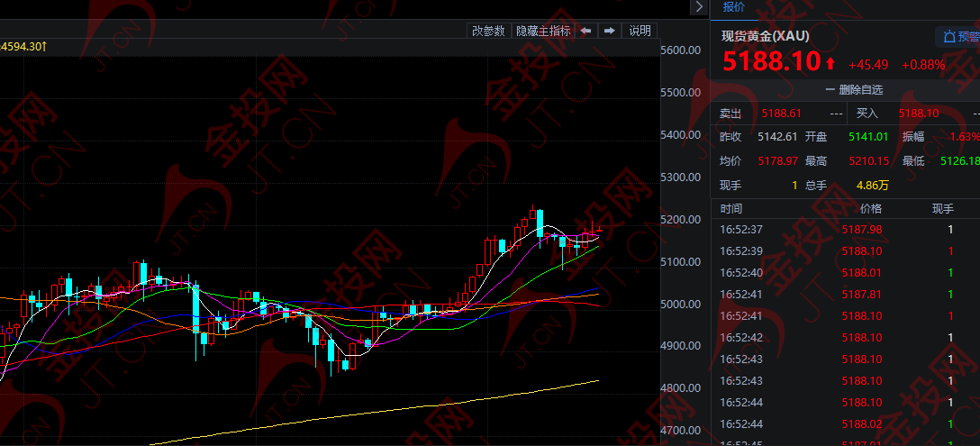
Task: Click trade price 5187.81
Action: [862, 294]
